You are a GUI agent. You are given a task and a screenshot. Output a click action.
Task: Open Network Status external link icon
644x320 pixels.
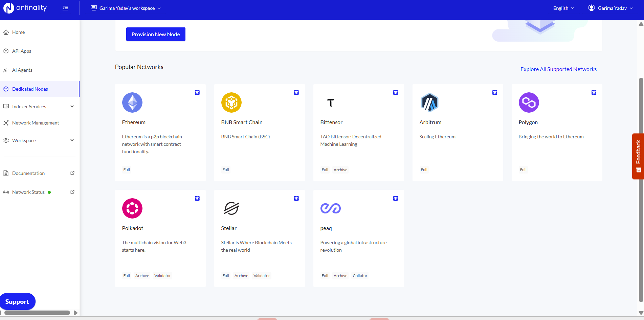[72, 192]
